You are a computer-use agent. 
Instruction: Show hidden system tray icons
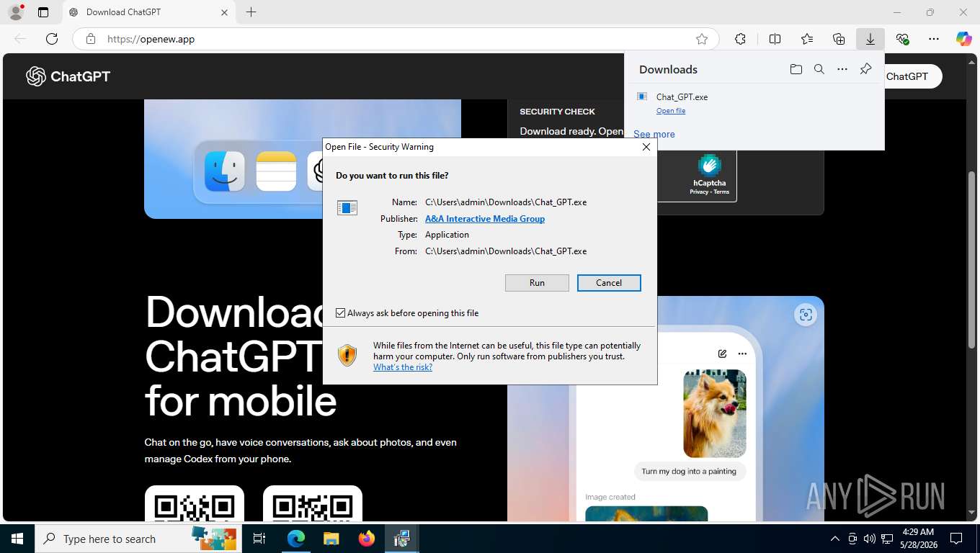click(835, 539)
